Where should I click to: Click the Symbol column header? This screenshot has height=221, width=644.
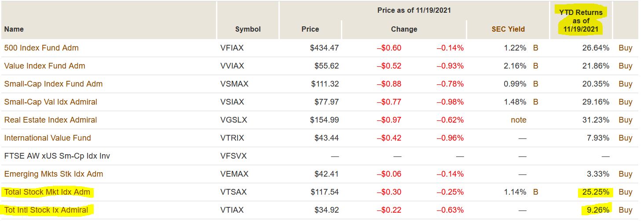click(248, 29)
